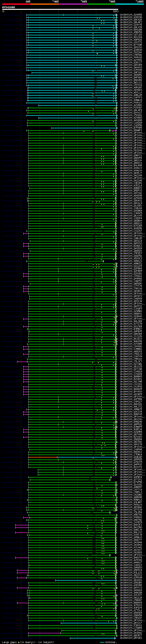Screen dimensions: 146x644
Task: Select hit label UniRef100_Q864T1
Action: pyautogui.click(x=131, y=163)
